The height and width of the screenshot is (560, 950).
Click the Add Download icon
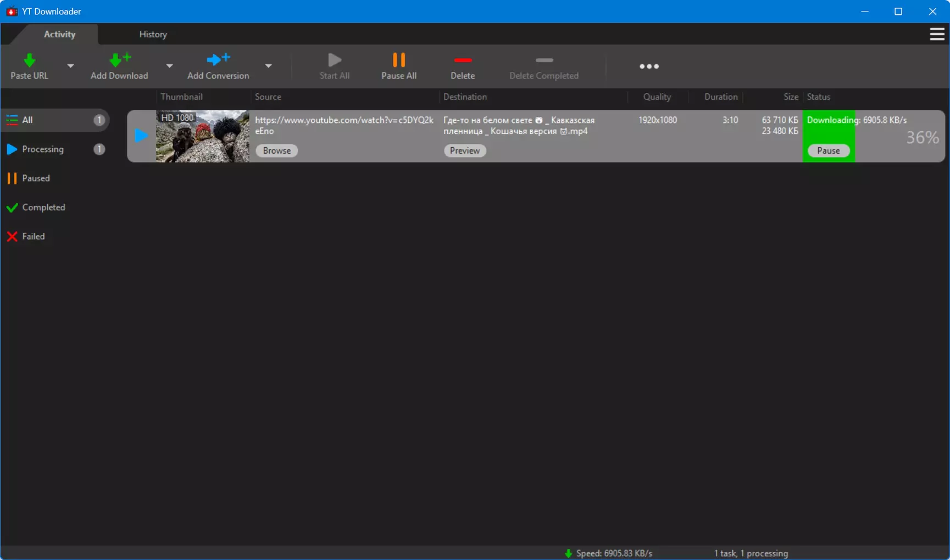120,60
